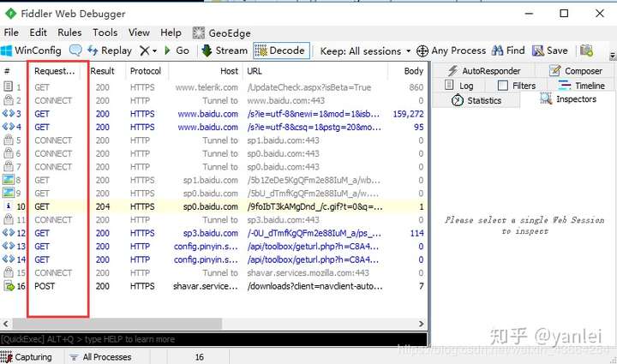The image size is (617, 364).
Task: Open the View menu
Action: (139, 33)
